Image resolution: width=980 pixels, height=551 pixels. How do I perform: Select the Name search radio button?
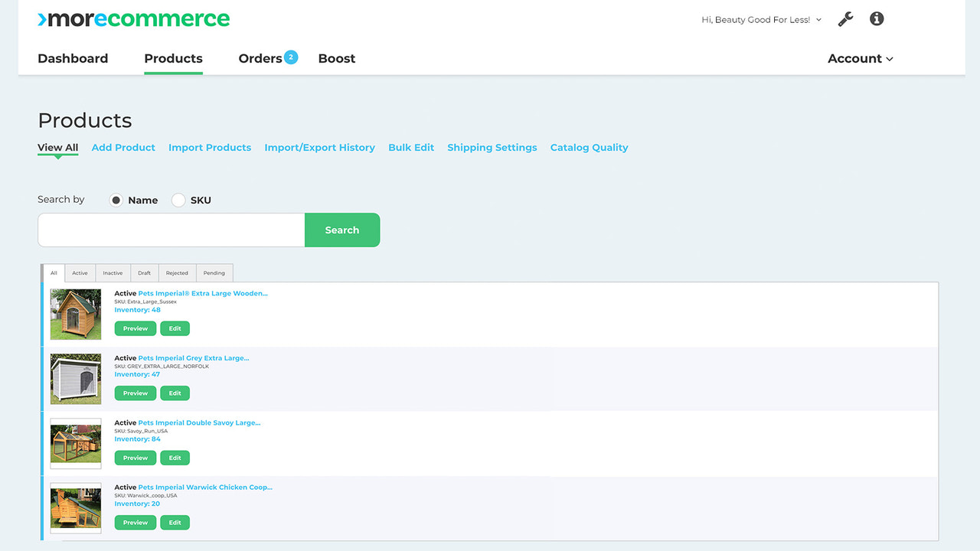[x=116, y=200]
